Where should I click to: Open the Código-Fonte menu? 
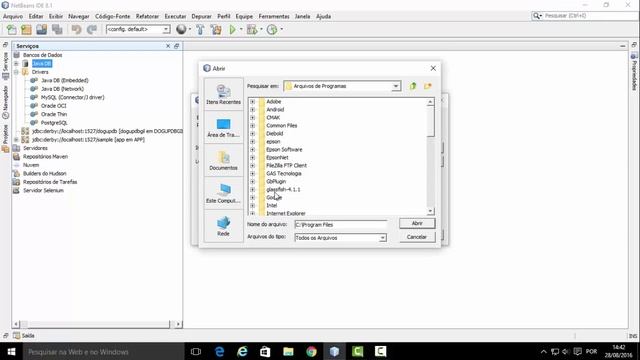[113, 16]
